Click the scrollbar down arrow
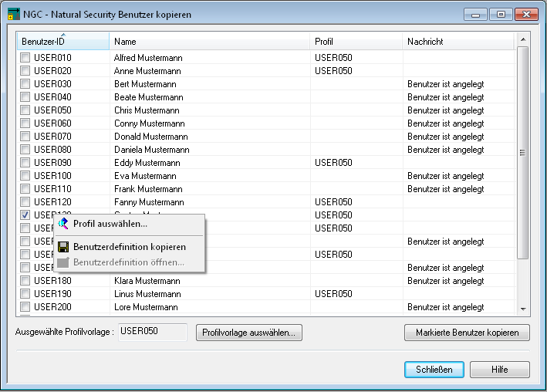The image size is (547, 392). (522, 309)
